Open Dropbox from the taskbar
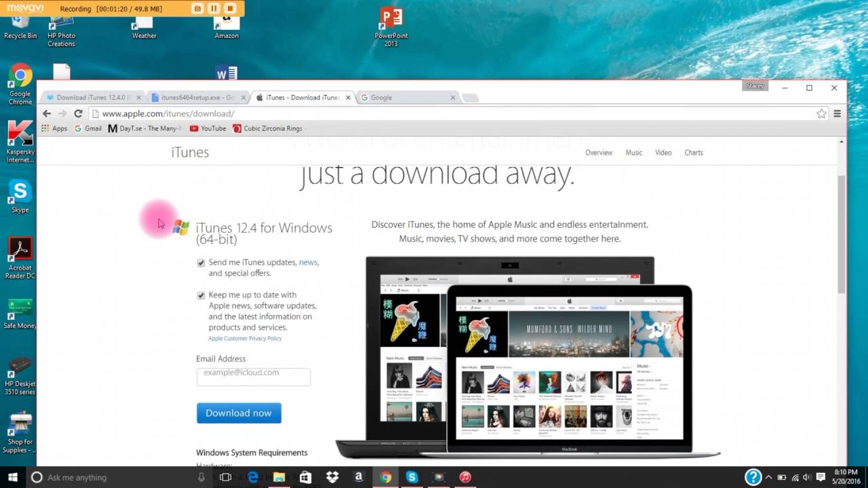This screenshot has height=488, width=868. [332, 477]
